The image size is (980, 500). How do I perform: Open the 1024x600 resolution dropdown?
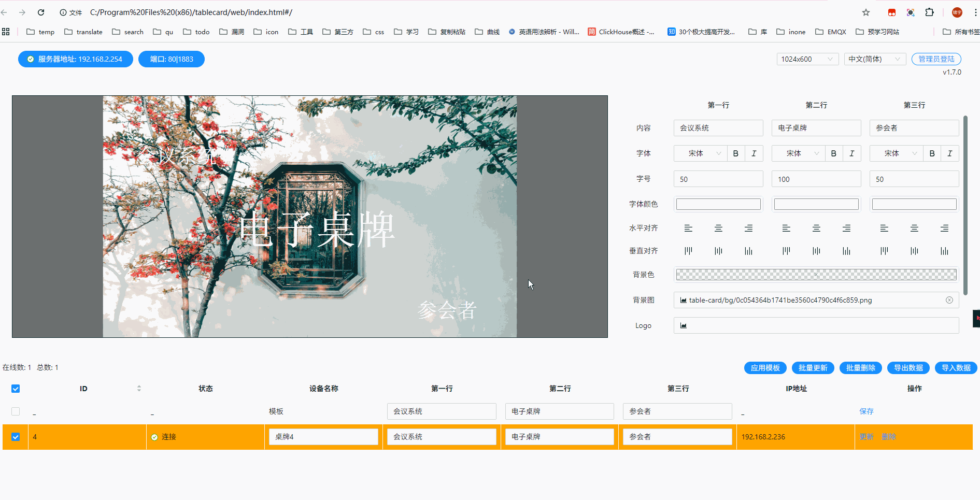(x=807, y=59)
